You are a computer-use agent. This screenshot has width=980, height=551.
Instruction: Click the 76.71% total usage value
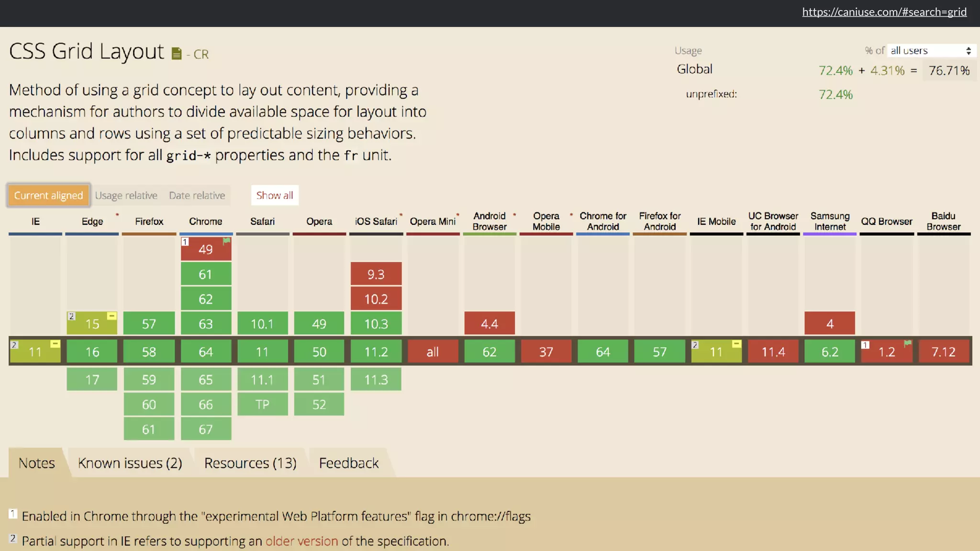tap(949, 71)
